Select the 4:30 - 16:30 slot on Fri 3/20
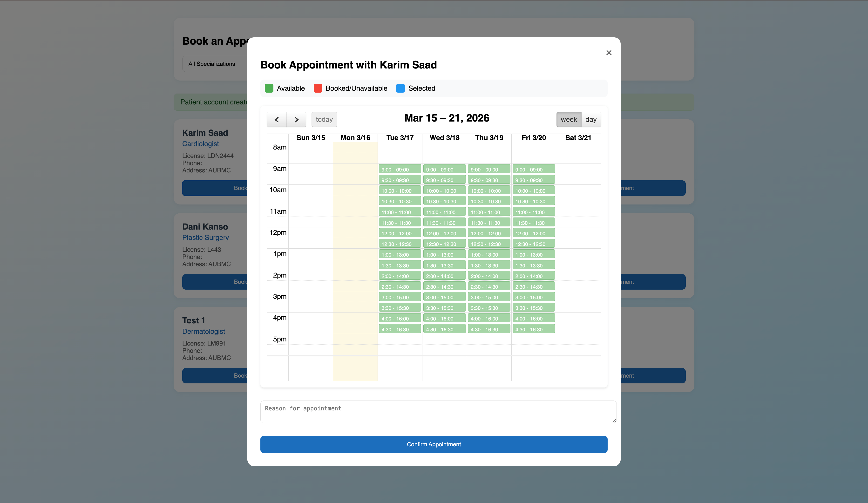The width and height of the screenshot is (868, 503). coord(533,329)
